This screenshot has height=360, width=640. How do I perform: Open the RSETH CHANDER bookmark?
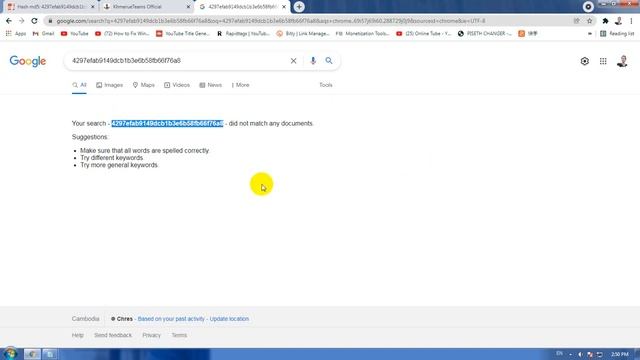tap(484, 33)
